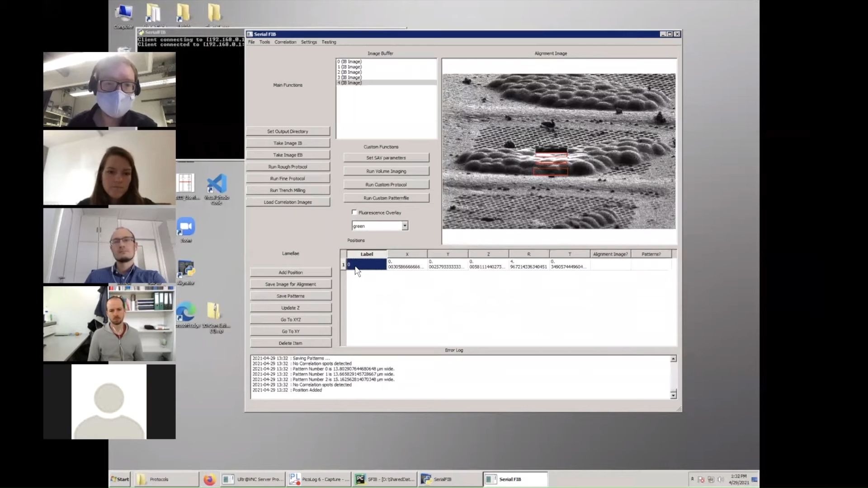Click Error Log scroll up arrow
The height and width of the screenshot is (488, 868).
[673, 359]
